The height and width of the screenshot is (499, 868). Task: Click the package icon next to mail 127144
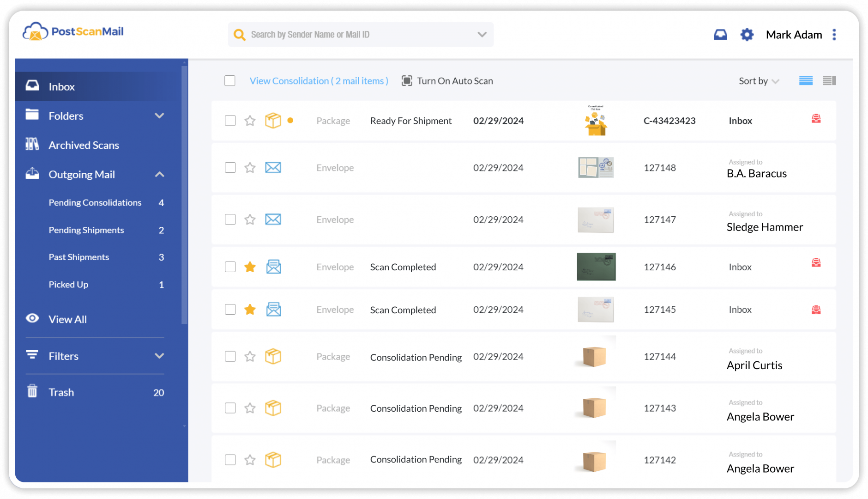pyautogui.click(x=273, y=356)
